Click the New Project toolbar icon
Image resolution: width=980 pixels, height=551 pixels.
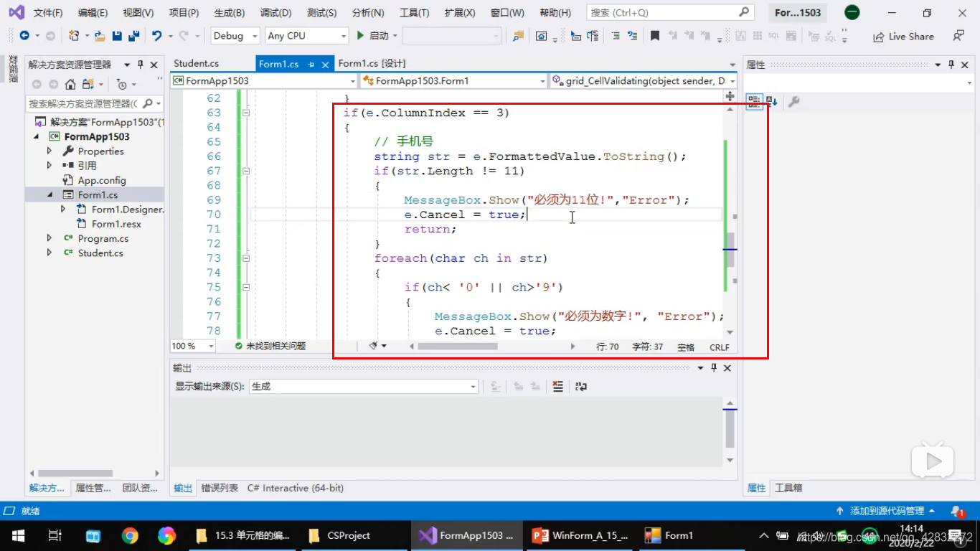click(74, 36)
